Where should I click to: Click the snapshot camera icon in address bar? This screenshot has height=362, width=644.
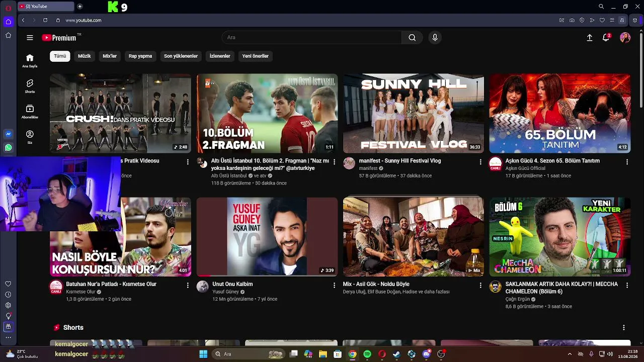[572, 20]
